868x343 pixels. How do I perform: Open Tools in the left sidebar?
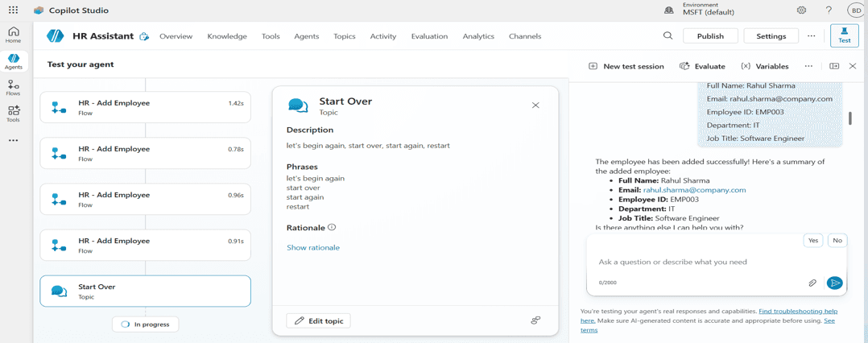coord(13,114)
